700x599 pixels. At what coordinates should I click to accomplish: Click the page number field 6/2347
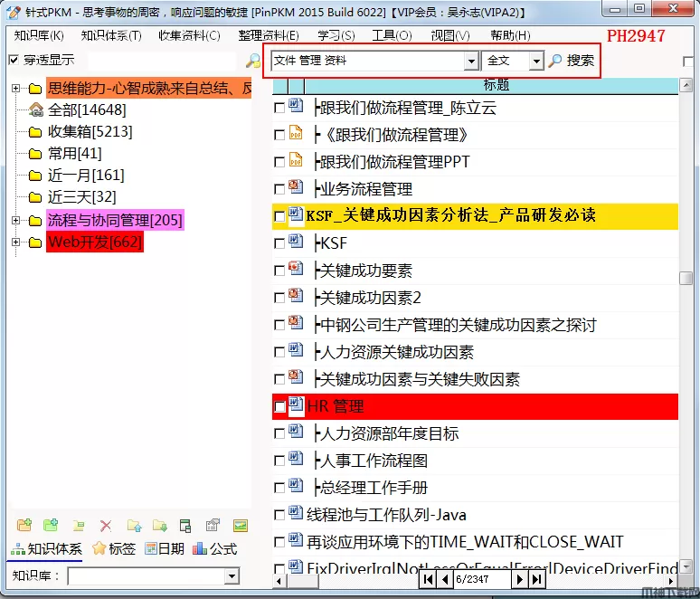click(x=481, y=579)
